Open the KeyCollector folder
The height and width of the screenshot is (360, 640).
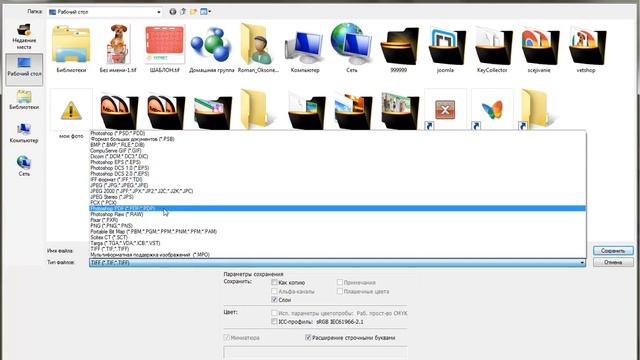click(x=492, y=49)
